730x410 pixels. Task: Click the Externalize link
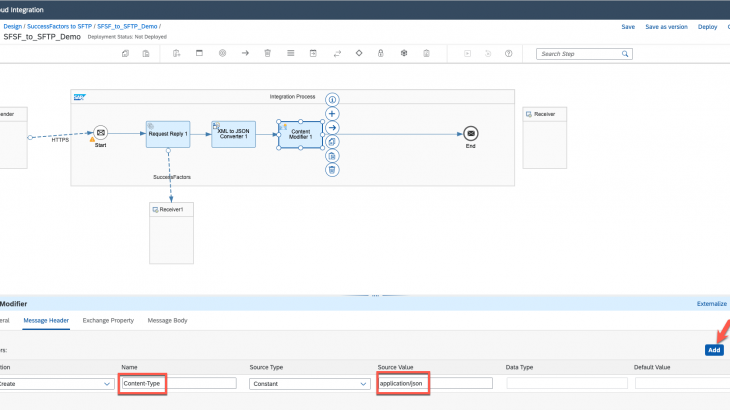(712, 303)
